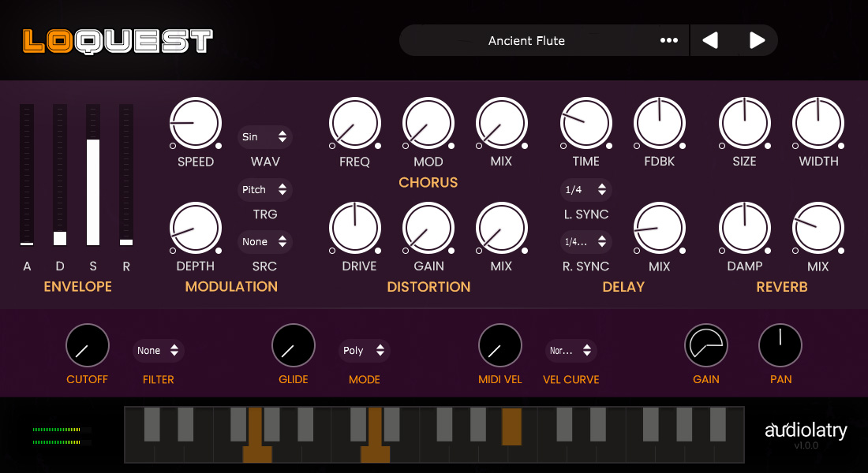868x473 pixels.
Task: Click the audiolatry brand logo
Action: 806,430
